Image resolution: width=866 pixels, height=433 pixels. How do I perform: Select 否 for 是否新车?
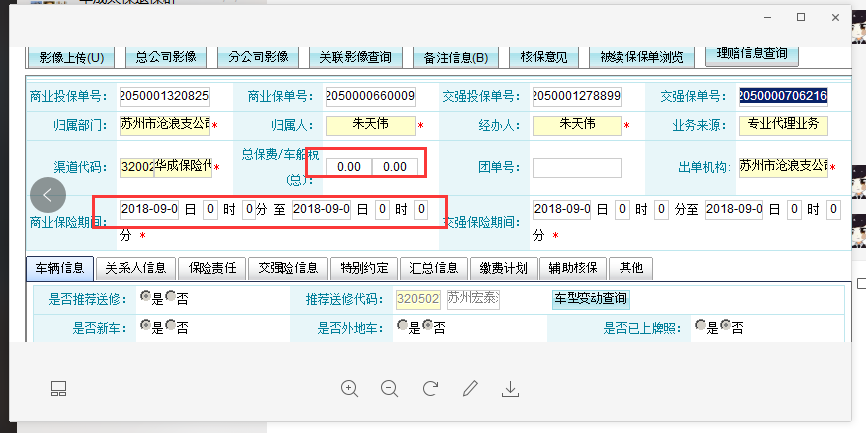tap(170, 325)
